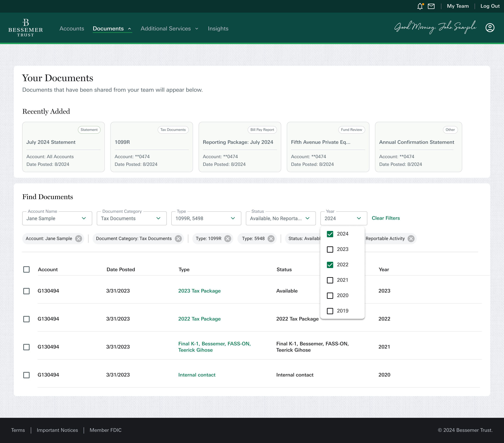
Task: Go to the Accounts tab
Action: click(72, 29)
